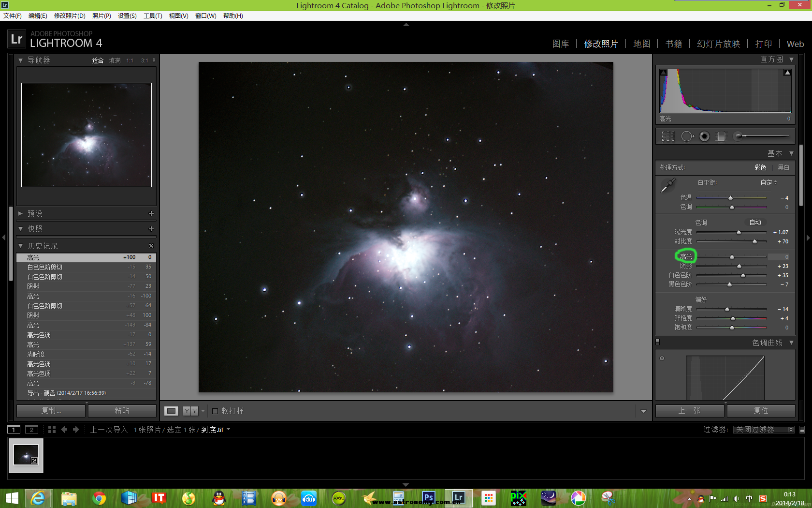The height and width of the screenshot is (508, 812).
Task: Open the filter dropdown 关闭过滤器
Action: tap(763, 430)
